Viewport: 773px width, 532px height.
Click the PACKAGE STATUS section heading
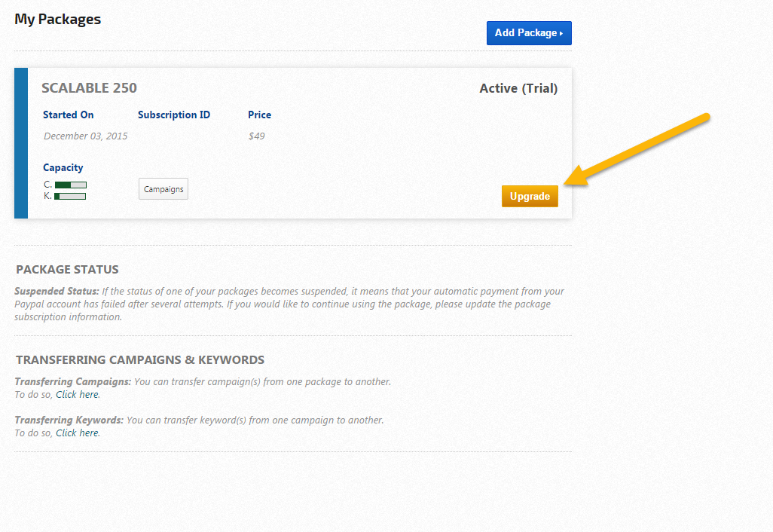(x=67, y=270)
